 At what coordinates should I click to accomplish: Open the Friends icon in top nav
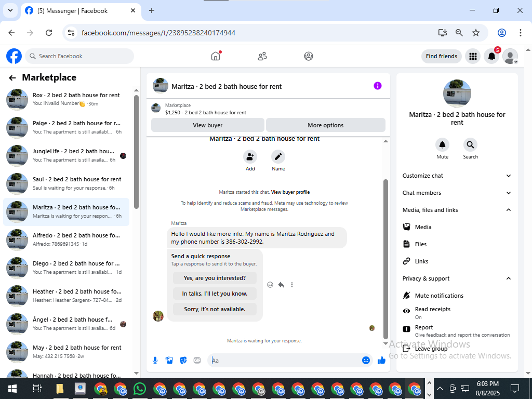[x=262, y=56]
